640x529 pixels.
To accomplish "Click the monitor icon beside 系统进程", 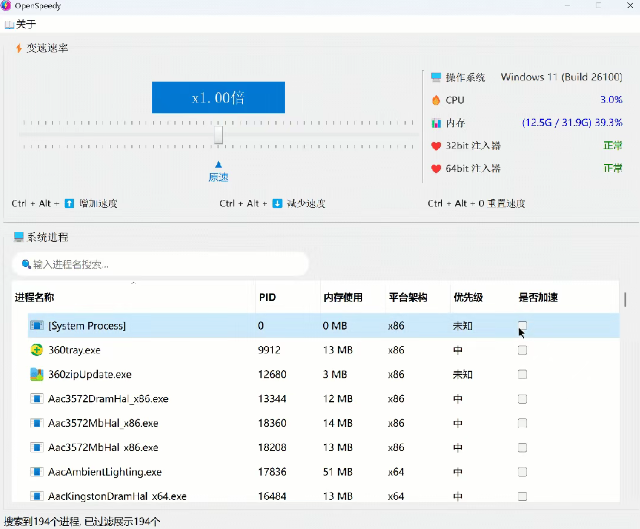I will pos(19,237).
